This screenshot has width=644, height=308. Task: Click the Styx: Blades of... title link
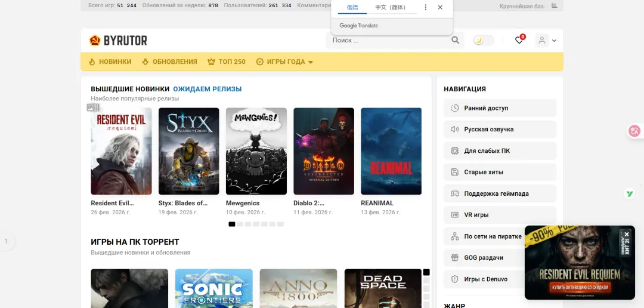coord(183,203)
